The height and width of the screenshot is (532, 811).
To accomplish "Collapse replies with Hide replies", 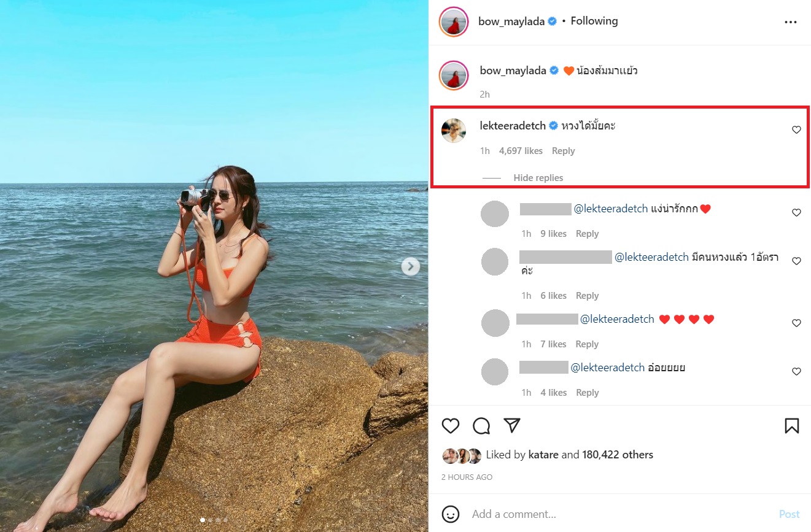I will click(x=538, y=178).
